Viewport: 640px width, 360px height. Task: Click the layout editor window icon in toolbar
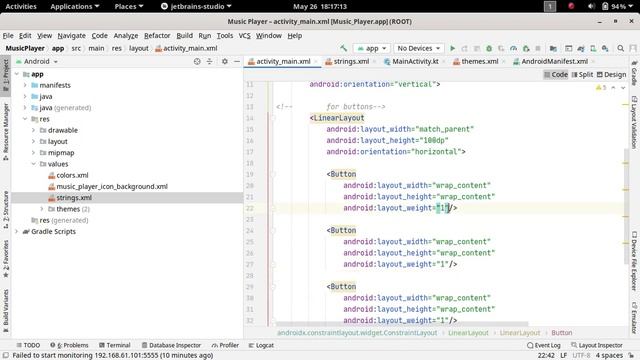(x=569, y=48)
